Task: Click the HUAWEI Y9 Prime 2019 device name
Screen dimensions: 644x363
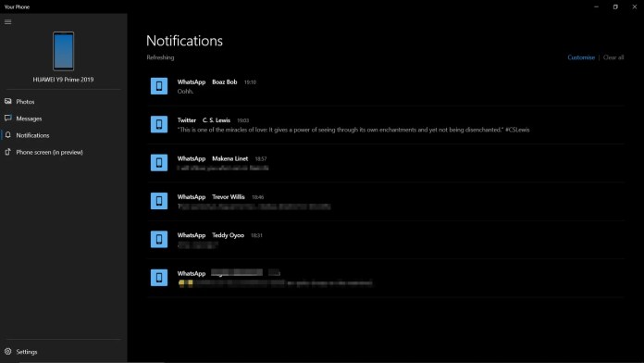Action: click(x=63, y=80)
